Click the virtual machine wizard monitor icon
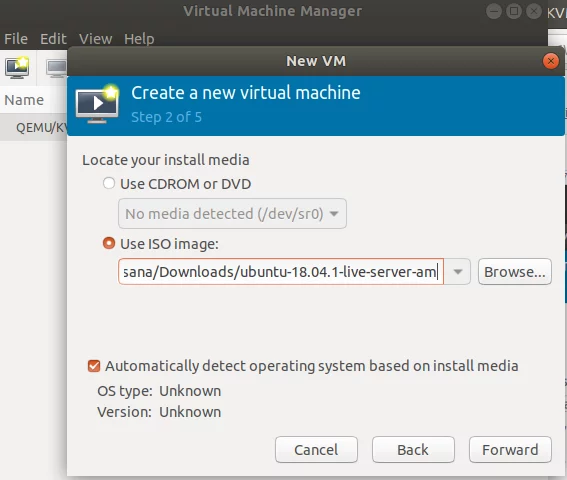 (x=97, y=104)
